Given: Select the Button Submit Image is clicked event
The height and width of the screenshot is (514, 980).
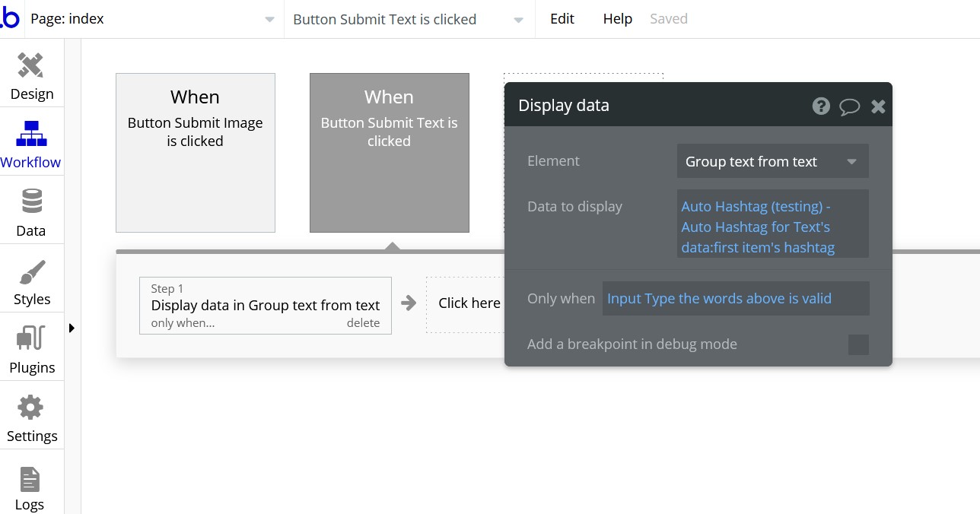Looking at the screenshot, I should pyautogui.click(x=196, y=153).
